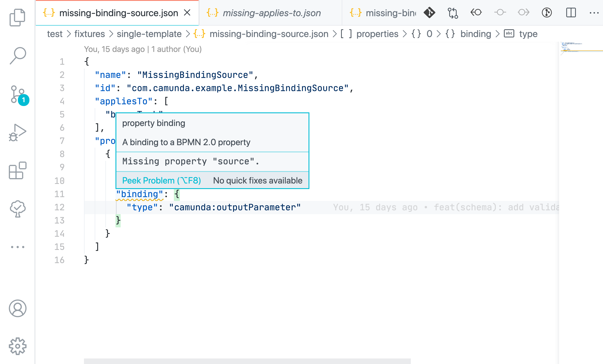
Task: Show additional views ellipsis in activity bar
Action: (x=18, y=247)
